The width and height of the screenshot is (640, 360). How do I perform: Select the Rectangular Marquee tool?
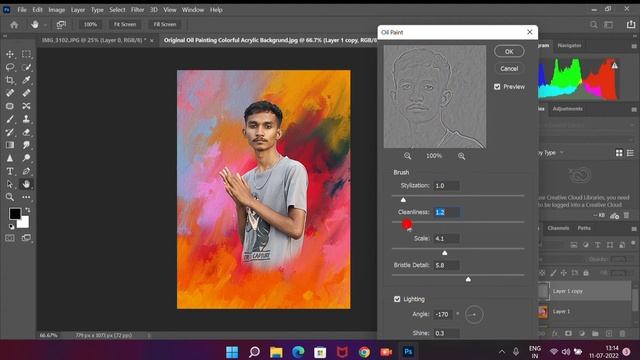pyautogui.click(x=26, y=54)
